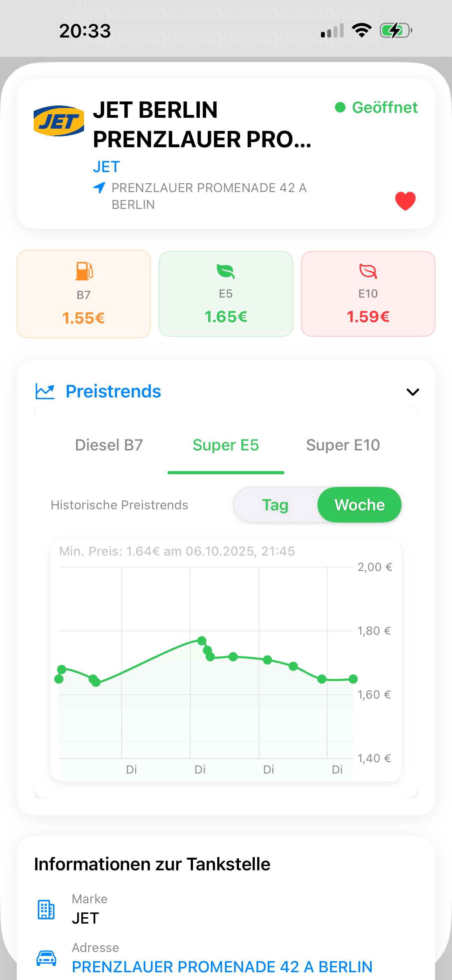Tap the red E10 leaf icon
The image size is (452, 980).
click(368, 271)
